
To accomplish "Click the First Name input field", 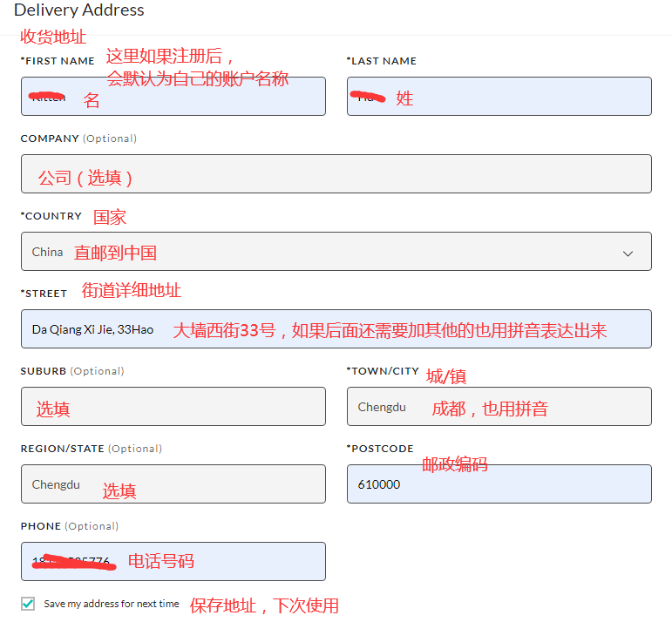I will point(173,96).
